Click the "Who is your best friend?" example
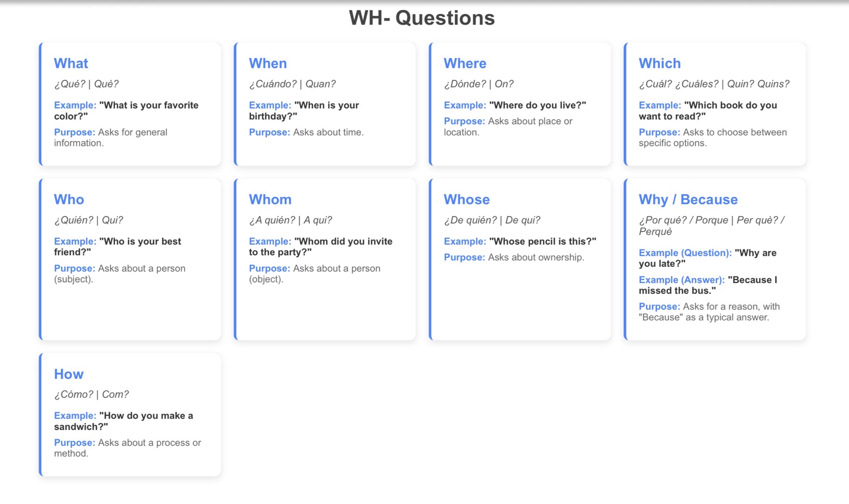 click(x=118, y=246)
